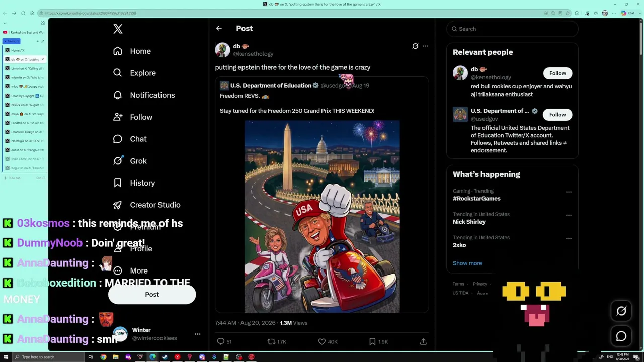This screenshot has height=362, width=644.
Task: Open Chat in the X sidebar
Action: tap(130, 139)
